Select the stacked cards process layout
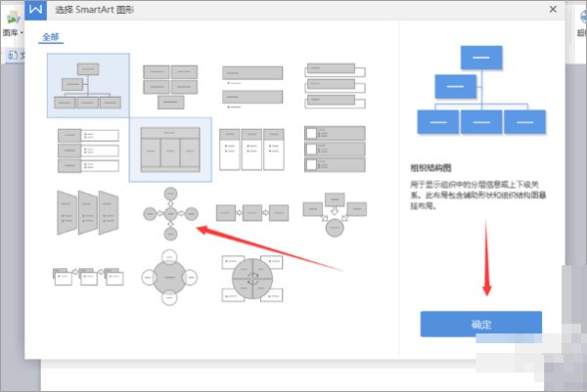Screen dimensions: 587x392 pos(88,277)
